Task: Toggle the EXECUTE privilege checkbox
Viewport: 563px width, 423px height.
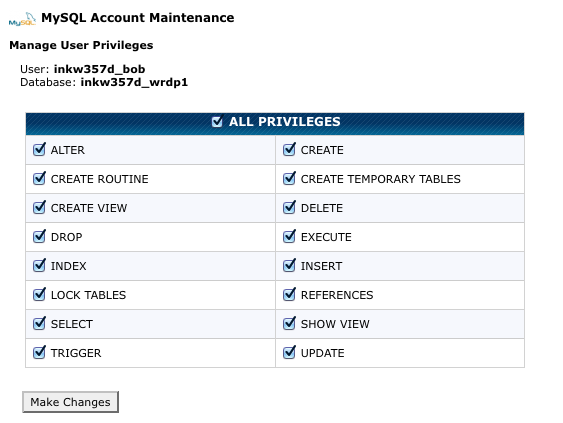Action: (x=289, y=237)
